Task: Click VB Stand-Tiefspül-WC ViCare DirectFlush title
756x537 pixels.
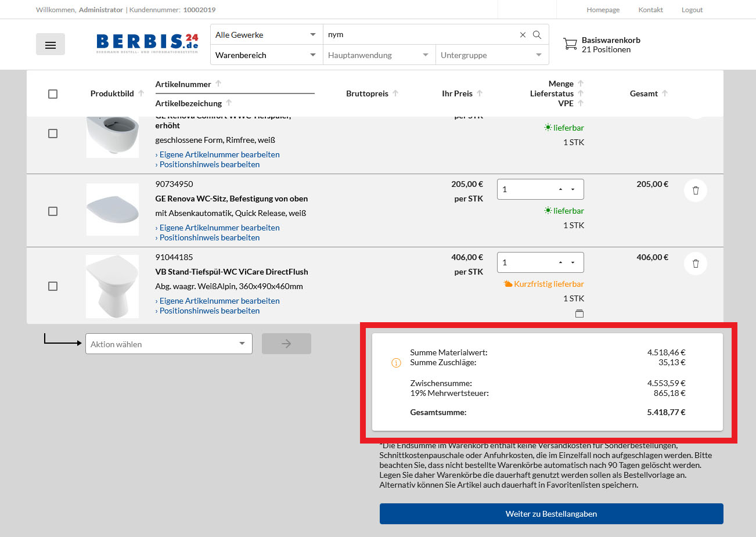Action: click(x=232, y=272)
